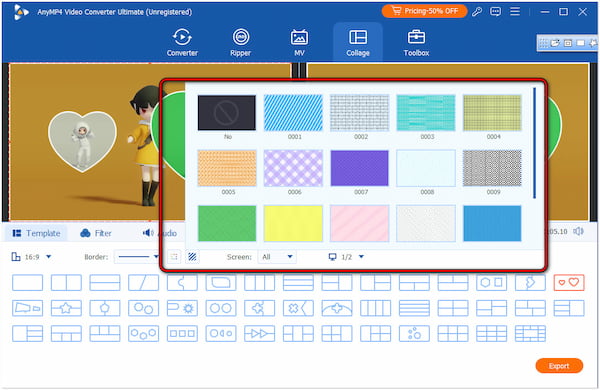Open the Toolbox tab

tap(416, 42)
